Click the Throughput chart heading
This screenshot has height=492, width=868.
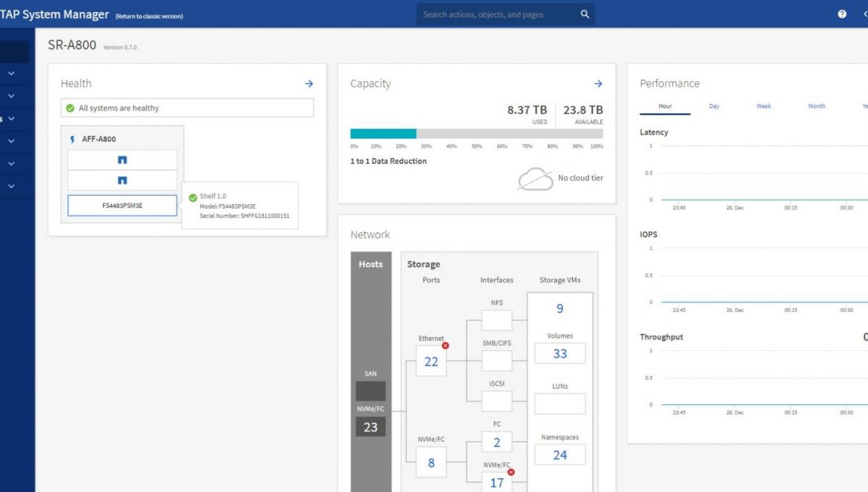(662, 337)
